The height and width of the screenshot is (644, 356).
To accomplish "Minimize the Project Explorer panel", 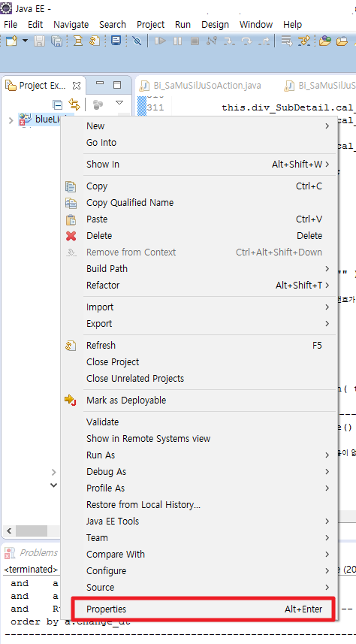I will point(100,84).
